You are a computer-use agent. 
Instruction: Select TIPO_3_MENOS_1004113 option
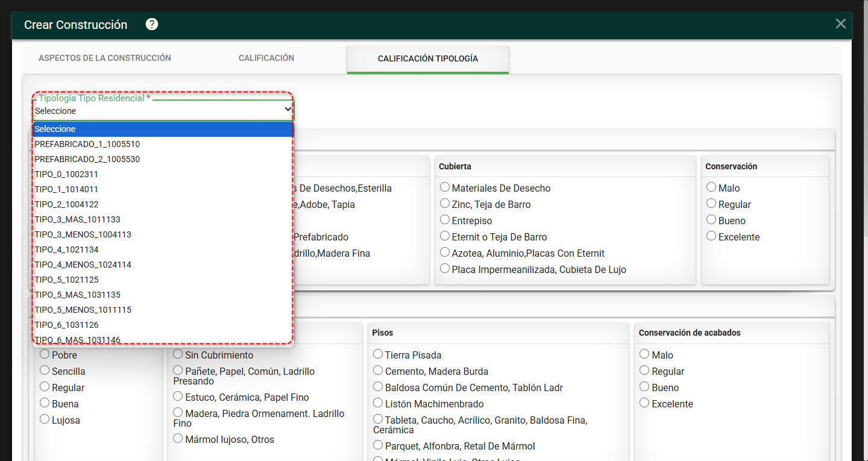(x=162, y=234)
